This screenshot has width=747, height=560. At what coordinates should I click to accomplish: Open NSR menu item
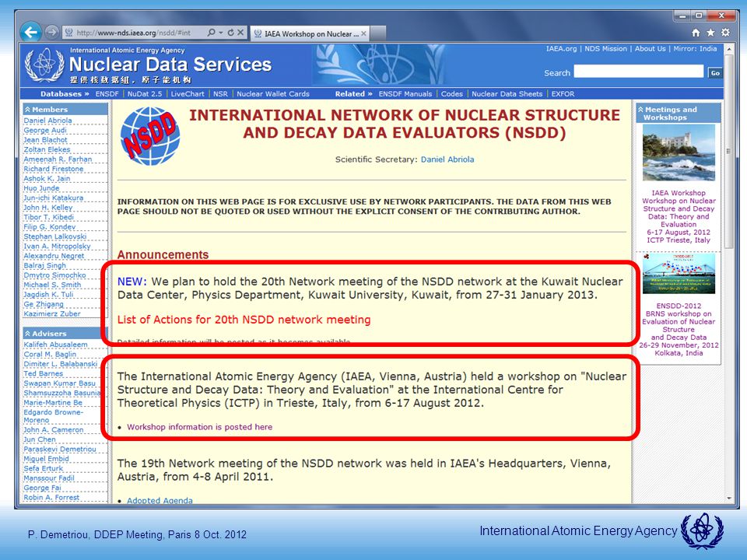[x=220, y=94]
